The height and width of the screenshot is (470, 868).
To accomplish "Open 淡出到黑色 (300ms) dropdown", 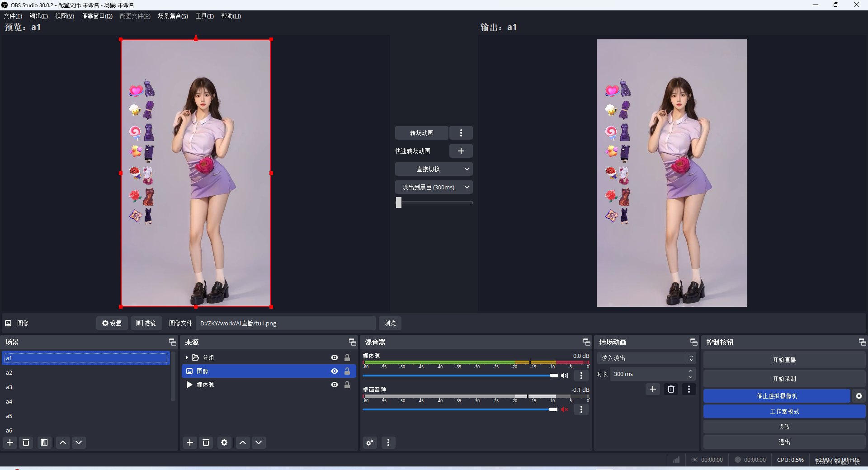I will (x=434, y=187).
